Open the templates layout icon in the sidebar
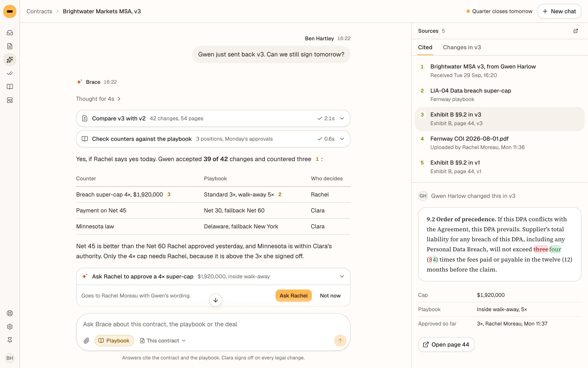The width and height of the screenshot is (588, 368). pyautogui.click(x=10, y=100)
